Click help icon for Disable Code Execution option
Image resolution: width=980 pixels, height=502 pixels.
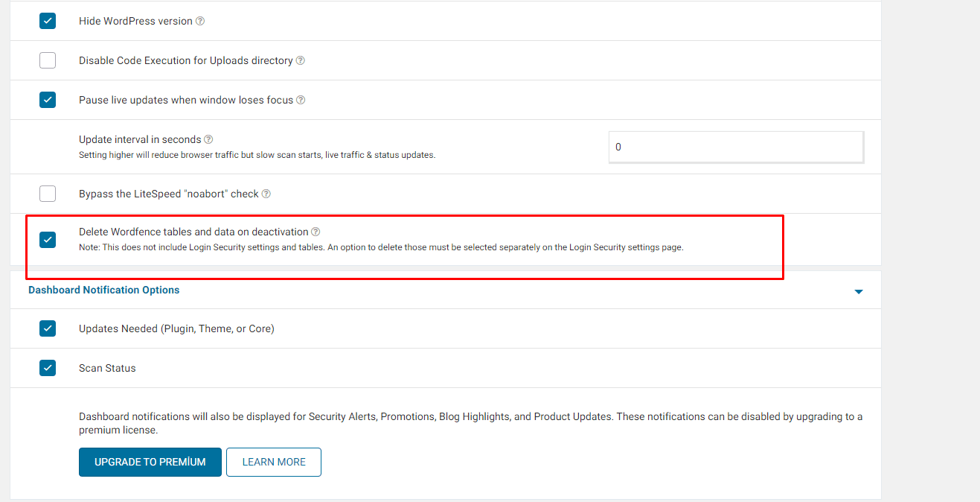pyautogui.click(x=301, y=60)
